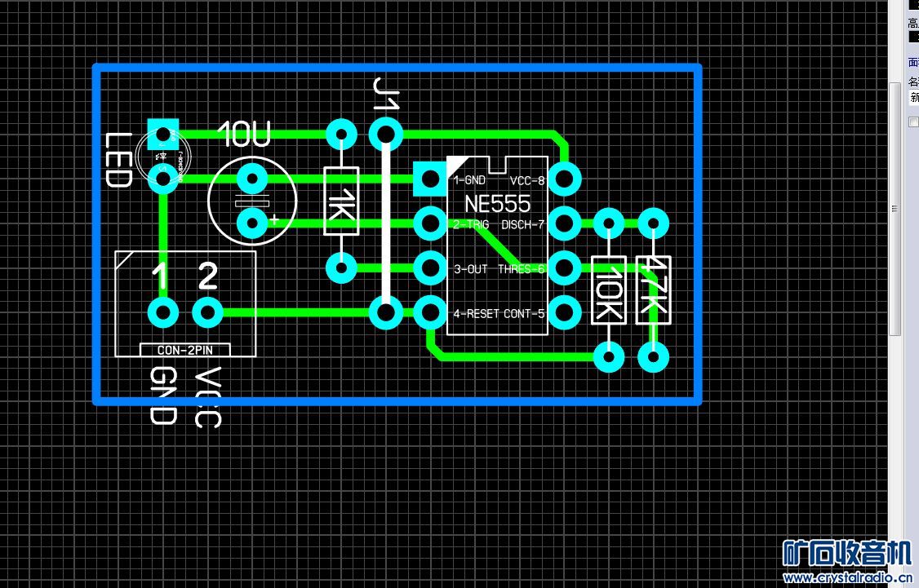The width and height of the screenshot is (919, 588).
Task: Select the square pad at 1-GND pin
Action: (430, 179)
